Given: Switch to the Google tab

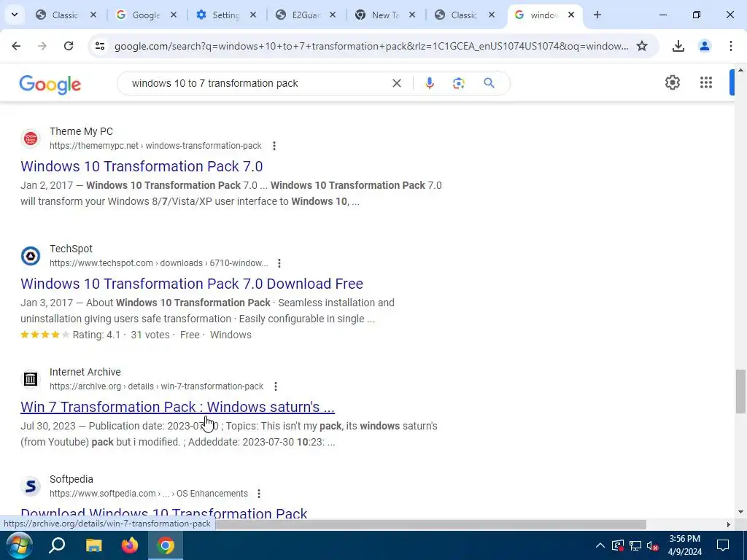Looking at the screenshot, I should [x=146, y=15].
